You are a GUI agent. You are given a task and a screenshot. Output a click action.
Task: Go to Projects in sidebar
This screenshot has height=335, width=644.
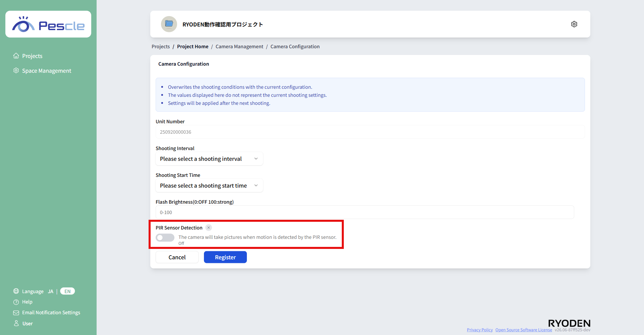pyautogui.click(x=32, y=56)
